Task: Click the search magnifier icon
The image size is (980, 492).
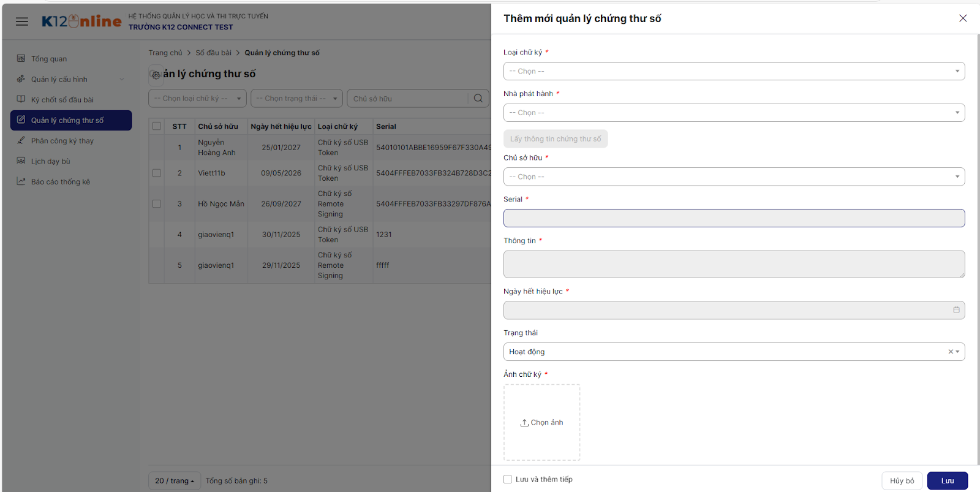Action: click(478, 98)
